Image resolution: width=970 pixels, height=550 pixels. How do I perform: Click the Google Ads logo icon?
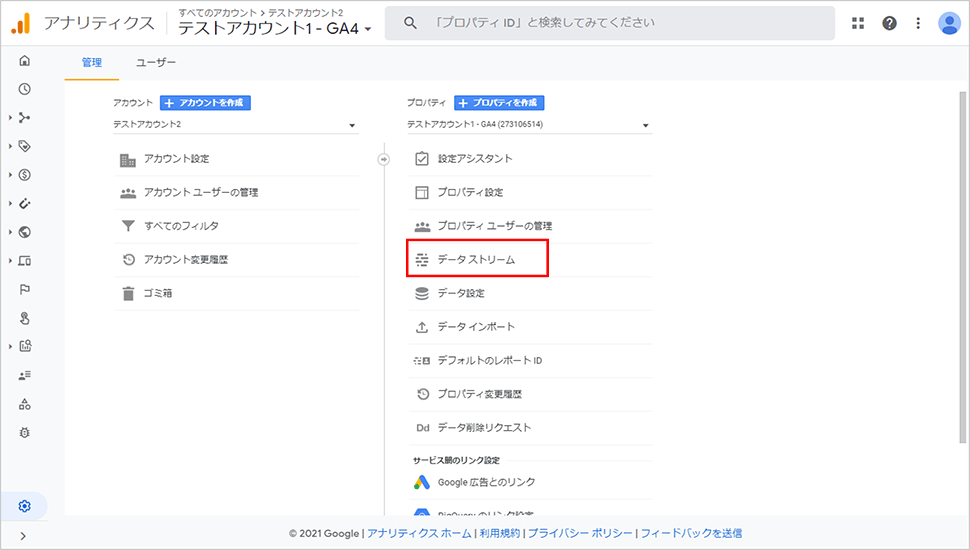[x=422, y=483]
